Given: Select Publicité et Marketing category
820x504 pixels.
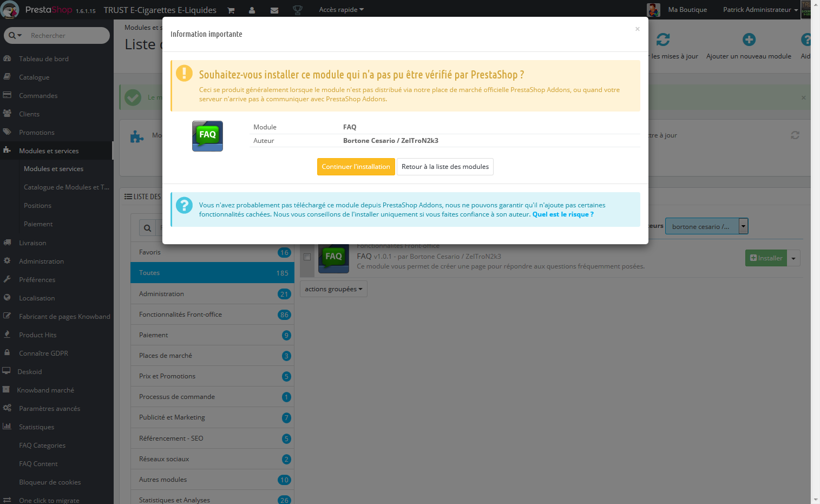Looking at the screenshot, I should pos(212,417).
